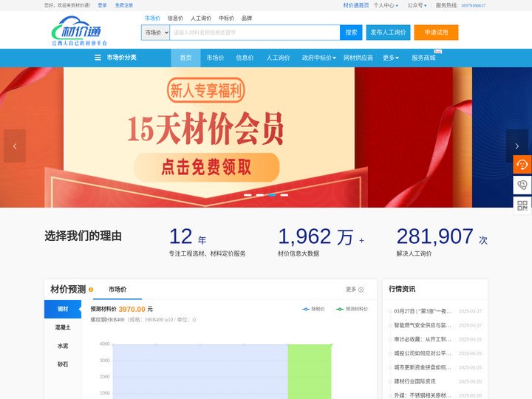This screenshot has width=532, height=399.
Task: Click the 1,962 万 statistic
Action: click(321, 236)
